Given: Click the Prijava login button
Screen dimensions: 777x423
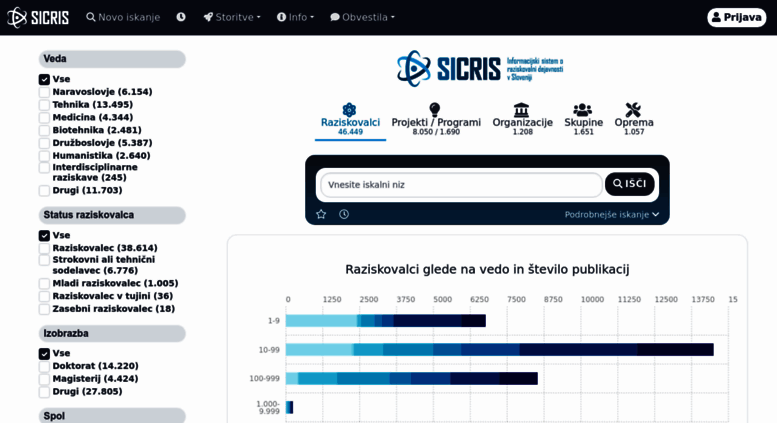Looking at the screenshot, I should 736,17.
